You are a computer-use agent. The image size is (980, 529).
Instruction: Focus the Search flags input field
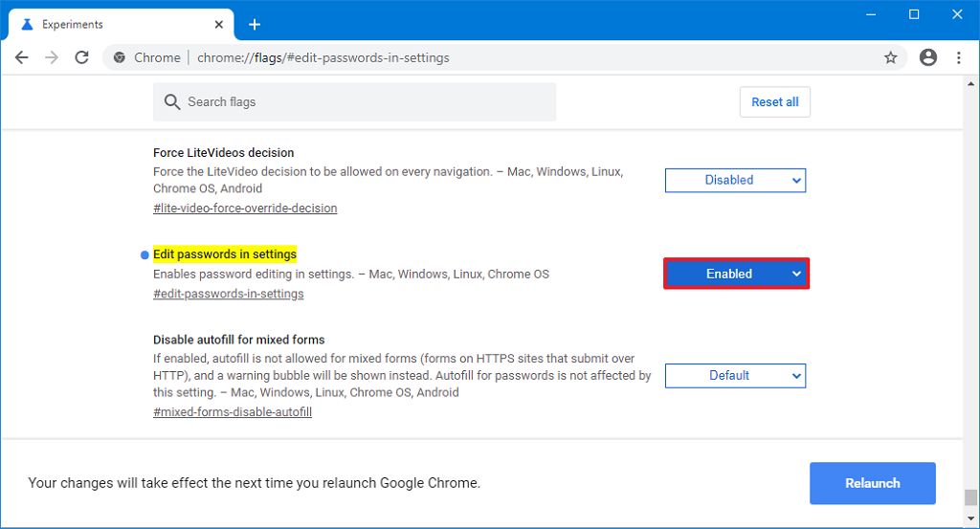click(364, 102)
